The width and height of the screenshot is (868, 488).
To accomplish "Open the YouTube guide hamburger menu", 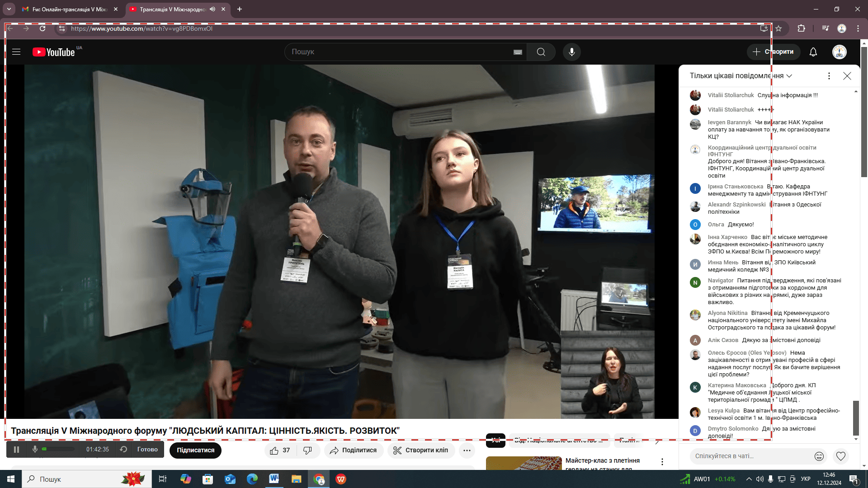I will point(16,52).
